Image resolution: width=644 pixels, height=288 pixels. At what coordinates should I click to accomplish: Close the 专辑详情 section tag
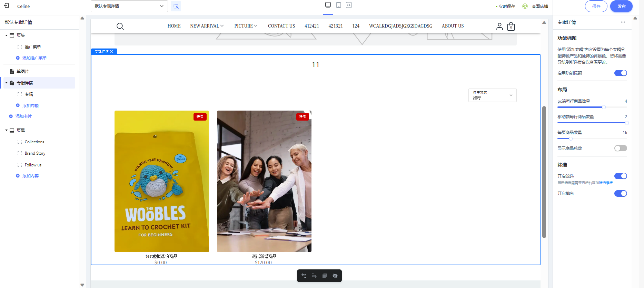[x=111, y=51]
